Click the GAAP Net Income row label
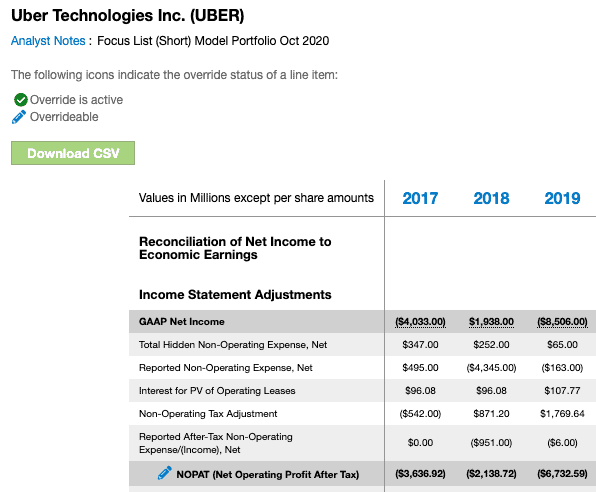The image size is (596, 492). (182, 322)
